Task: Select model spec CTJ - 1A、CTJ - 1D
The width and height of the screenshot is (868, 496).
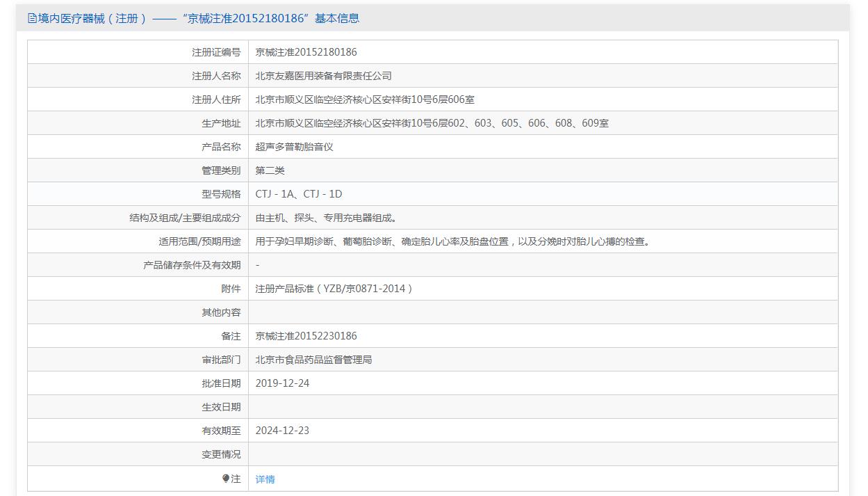Action: (x=299, y=194)
